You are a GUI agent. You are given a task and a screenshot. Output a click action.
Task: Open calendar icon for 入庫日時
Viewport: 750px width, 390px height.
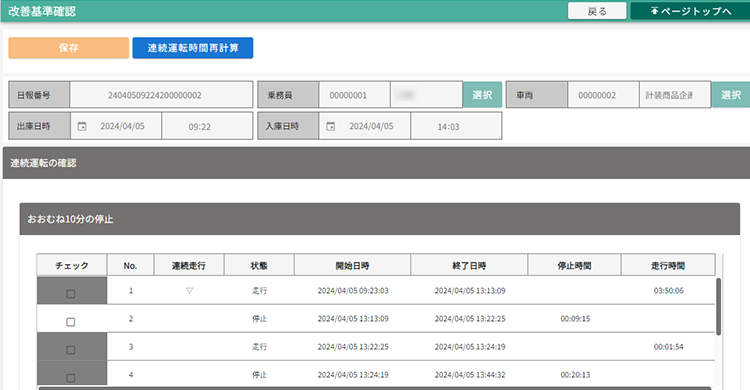tap(331, 126)
